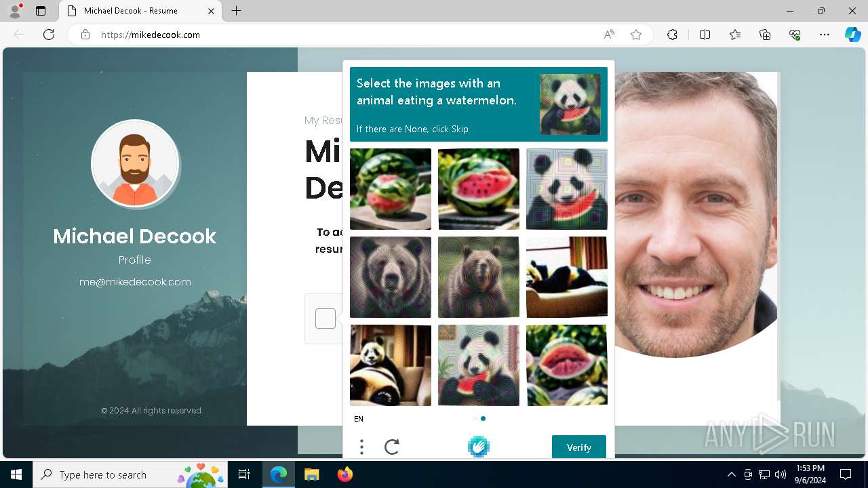Switch to the Michael Decook - Resume tab
Viewport: 868px width, 488px height.
point(139,11)
